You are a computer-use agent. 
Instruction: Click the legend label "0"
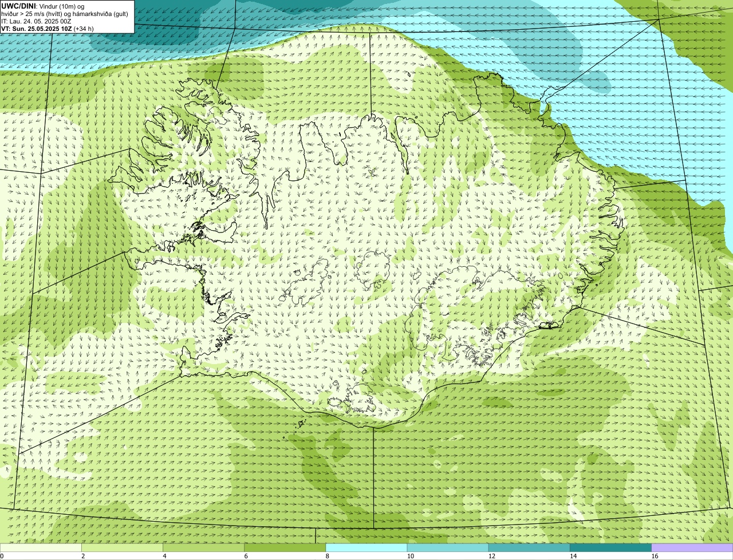2,556
